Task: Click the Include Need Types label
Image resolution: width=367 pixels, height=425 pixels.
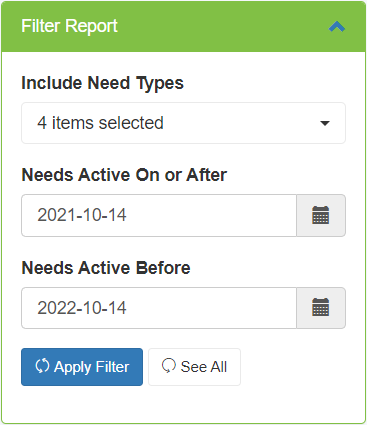Action: pos(102,83)
